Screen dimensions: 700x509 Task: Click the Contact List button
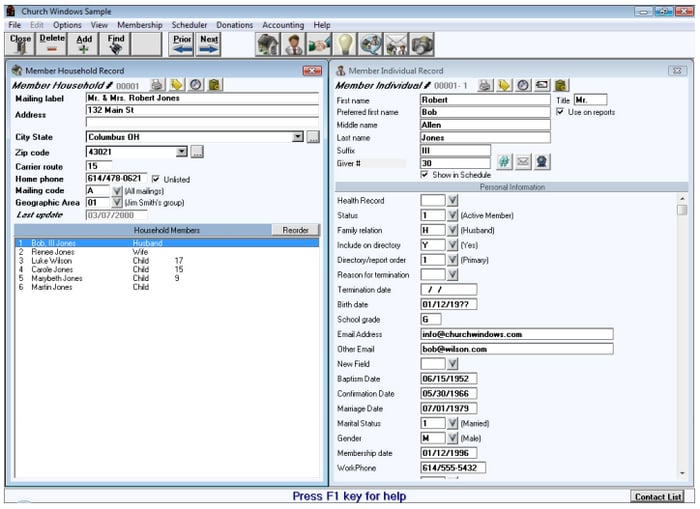point(658,496)
